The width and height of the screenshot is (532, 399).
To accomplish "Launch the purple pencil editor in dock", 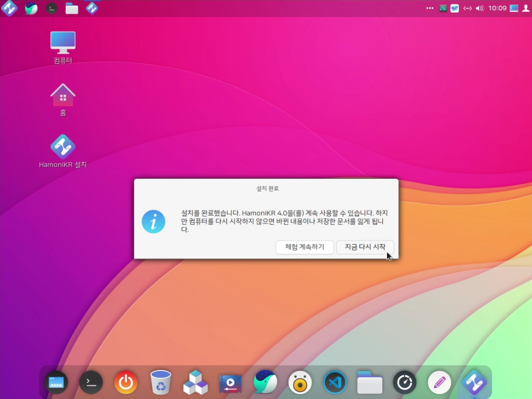I will coord(439,382).
